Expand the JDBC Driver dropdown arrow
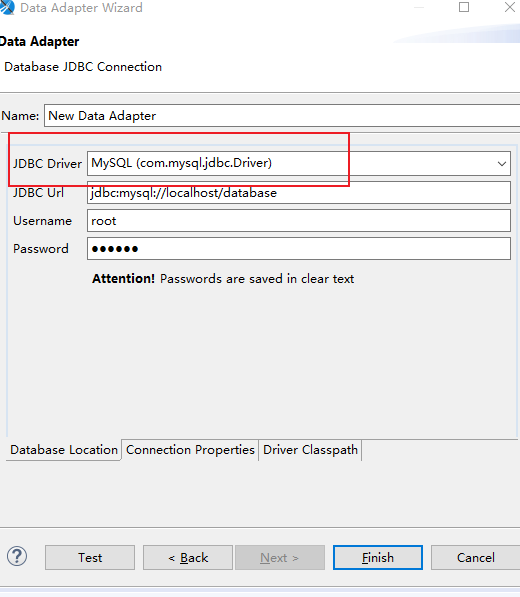The height and width of the screenshot is (597, 520). pyautogui.click(x=502, y=164)
